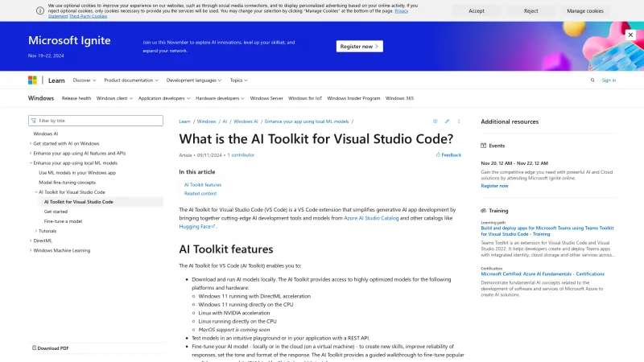Expand Enhance your app using AI features and APIs
Viewport: 644px width, 362px height.
(31, 153)
